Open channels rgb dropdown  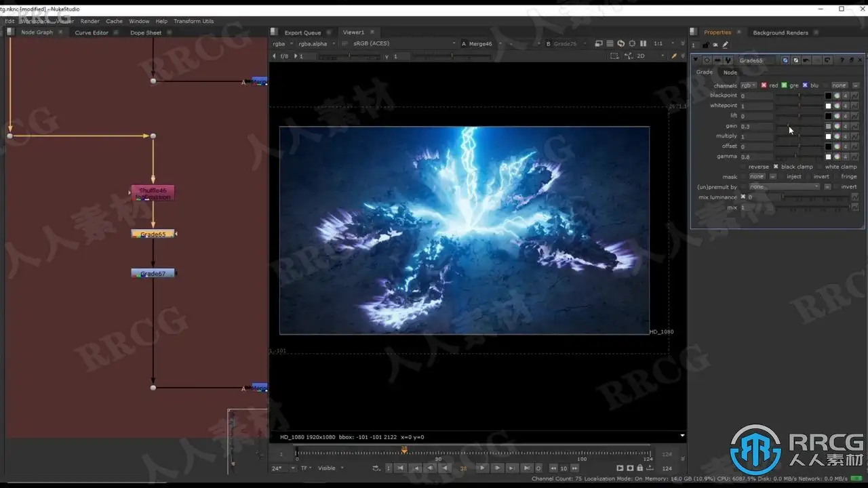click(749, 85)
